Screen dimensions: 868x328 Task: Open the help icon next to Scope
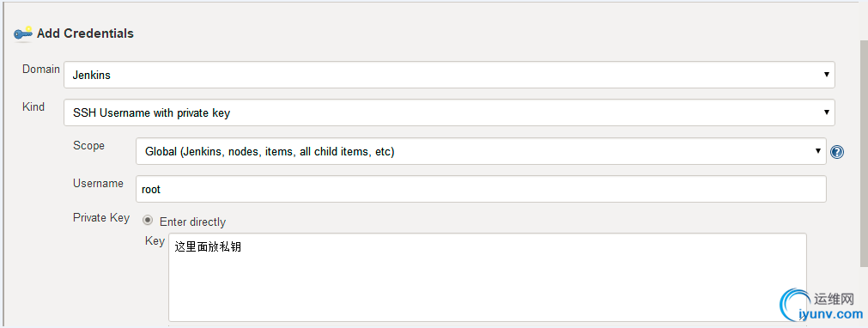[837, 152]
